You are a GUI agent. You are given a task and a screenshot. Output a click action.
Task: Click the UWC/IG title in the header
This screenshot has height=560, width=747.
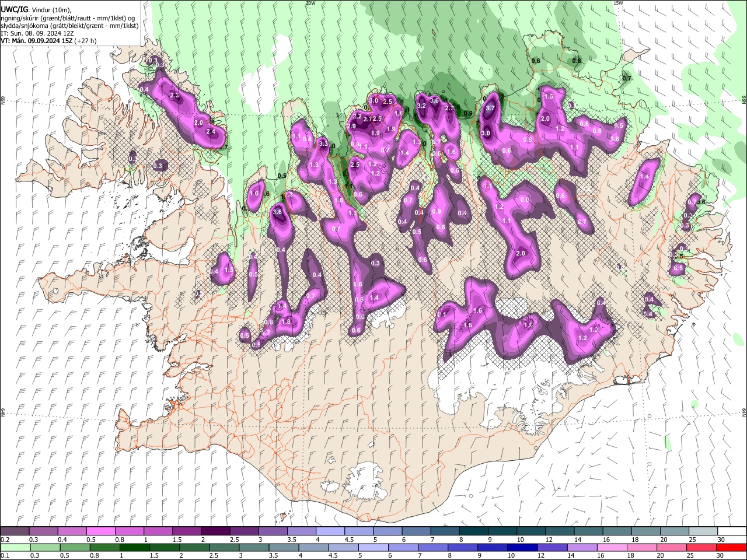(13, 10)
